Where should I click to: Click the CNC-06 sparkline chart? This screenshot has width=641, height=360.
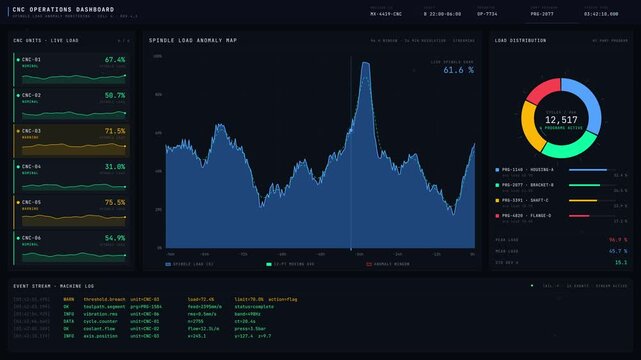pos(74,257)
